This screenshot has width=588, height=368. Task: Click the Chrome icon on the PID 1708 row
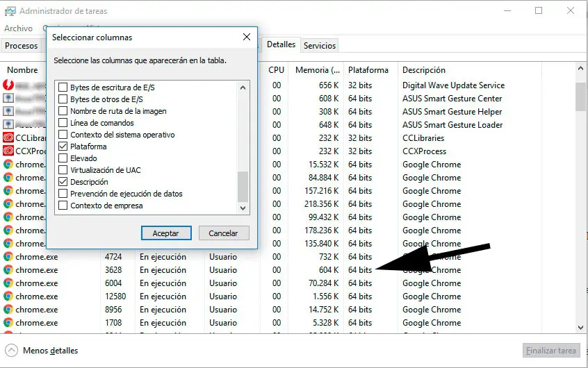coord(8,322)
